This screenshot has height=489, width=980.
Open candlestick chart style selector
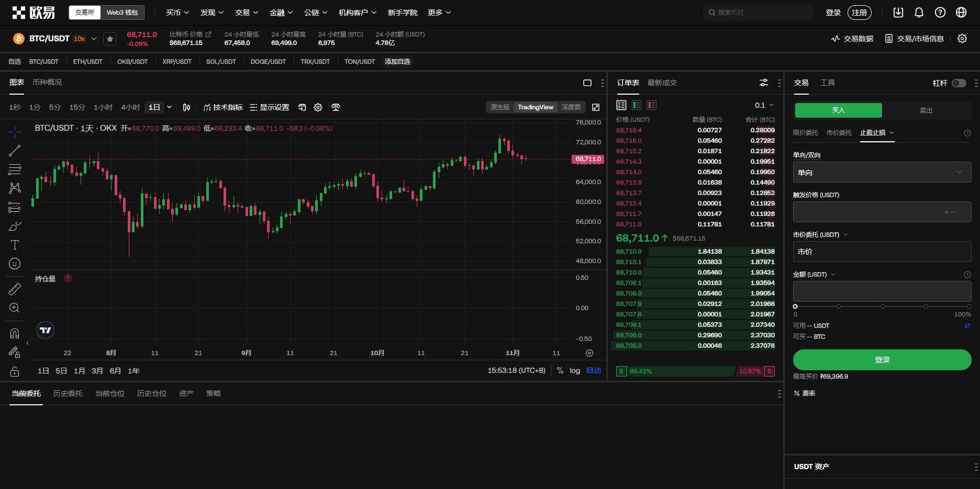186,107
